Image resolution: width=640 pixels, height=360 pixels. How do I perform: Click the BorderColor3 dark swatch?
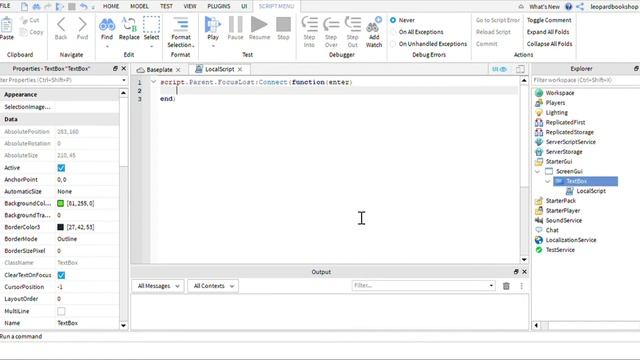(60, 227)
